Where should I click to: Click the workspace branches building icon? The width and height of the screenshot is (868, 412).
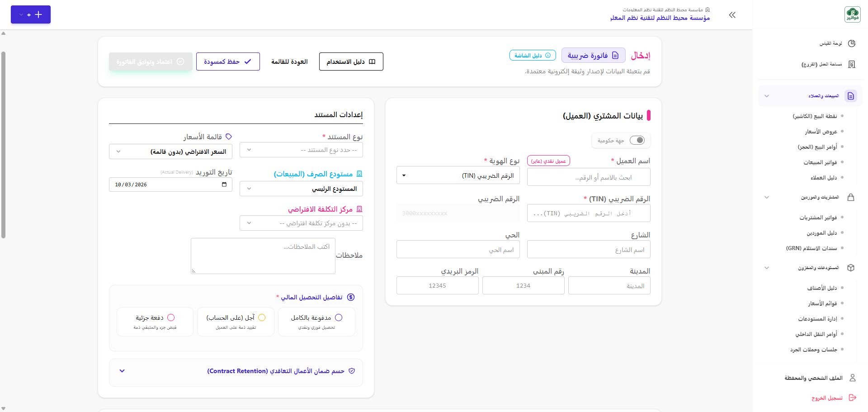click(852, 64)
